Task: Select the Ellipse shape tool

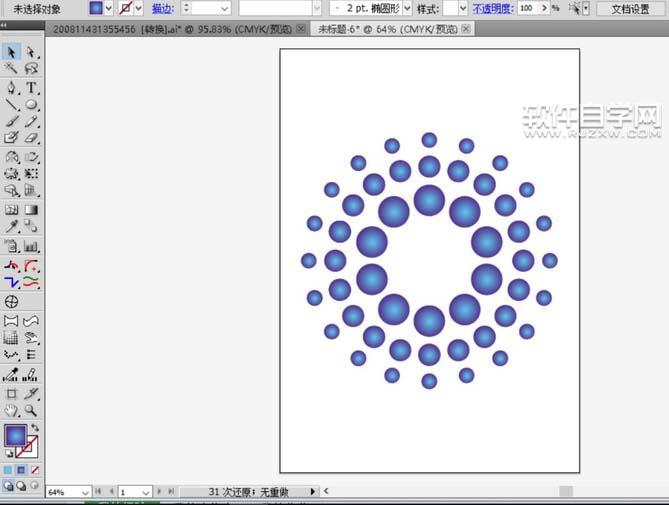Action: tap(31, 104)
